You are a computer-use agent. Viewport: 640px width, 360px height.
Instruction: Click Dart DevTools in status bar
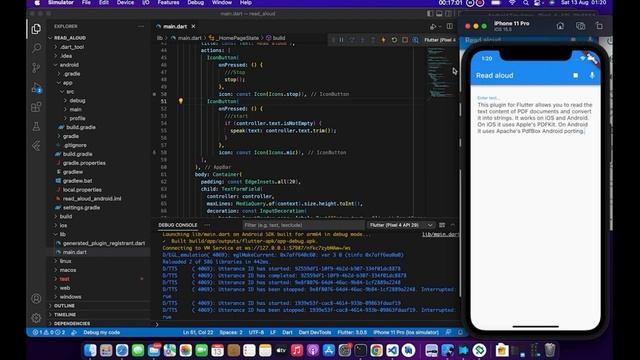pyautogui.click(x=315, y=332)
